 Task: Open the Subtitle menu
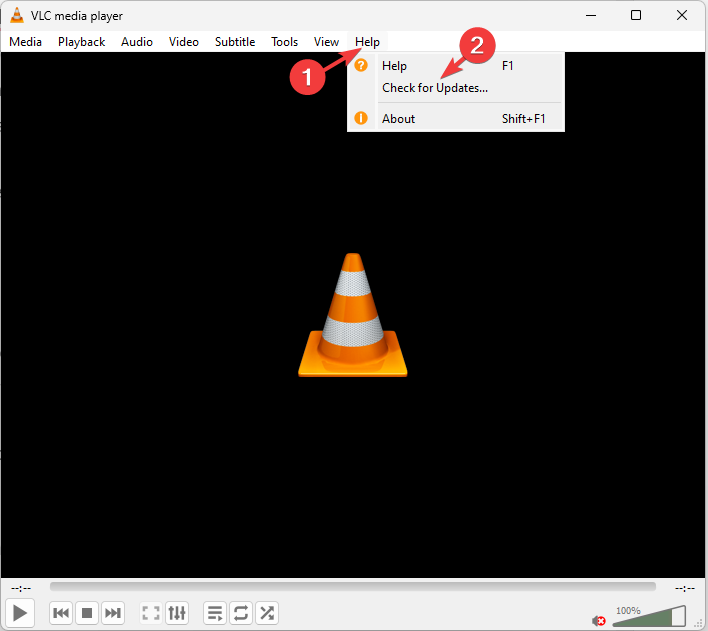point(235,42)
